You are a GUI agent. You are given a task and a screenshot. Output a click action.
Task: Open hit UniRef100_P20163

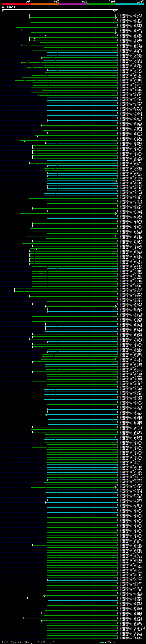[x=131, y=22]
